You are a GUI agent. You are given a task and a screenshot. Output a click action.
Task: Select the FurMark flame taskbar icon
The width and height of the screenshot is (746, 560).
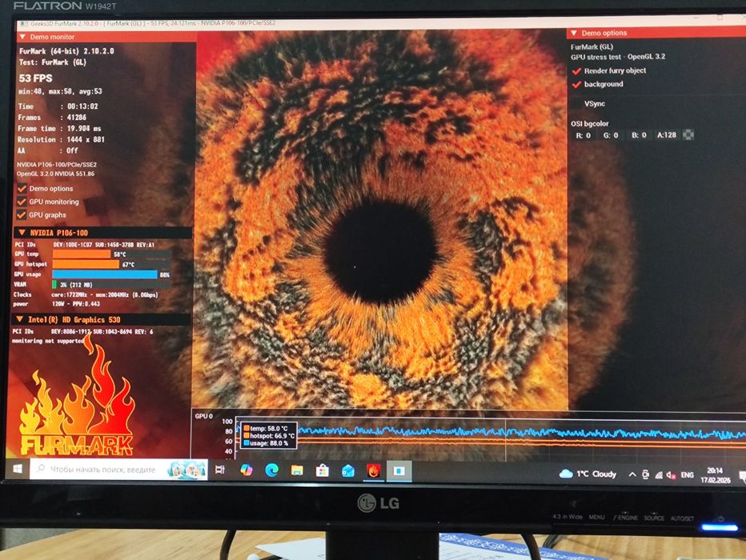click(374, 470)
